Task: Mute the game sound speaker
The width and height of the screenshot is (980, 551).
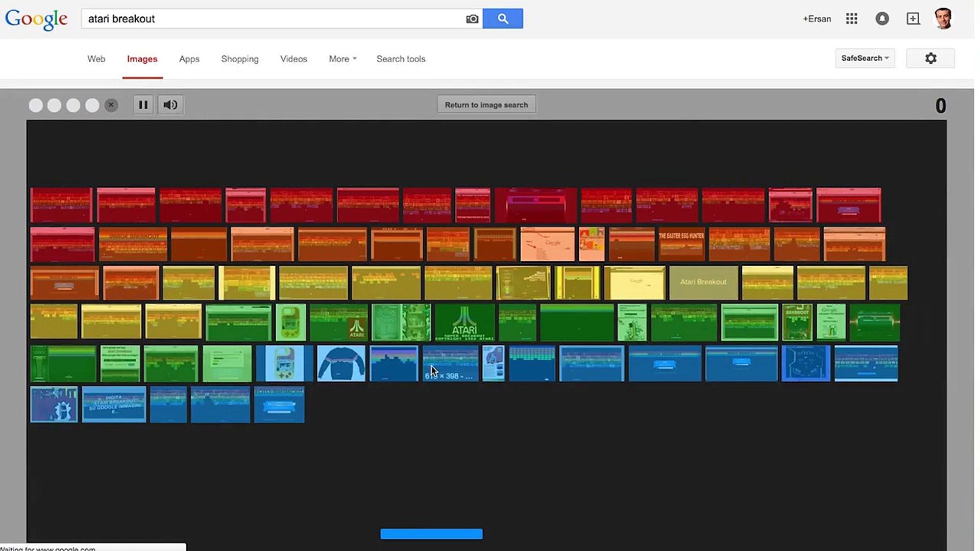Action: (x=170, y=105)
